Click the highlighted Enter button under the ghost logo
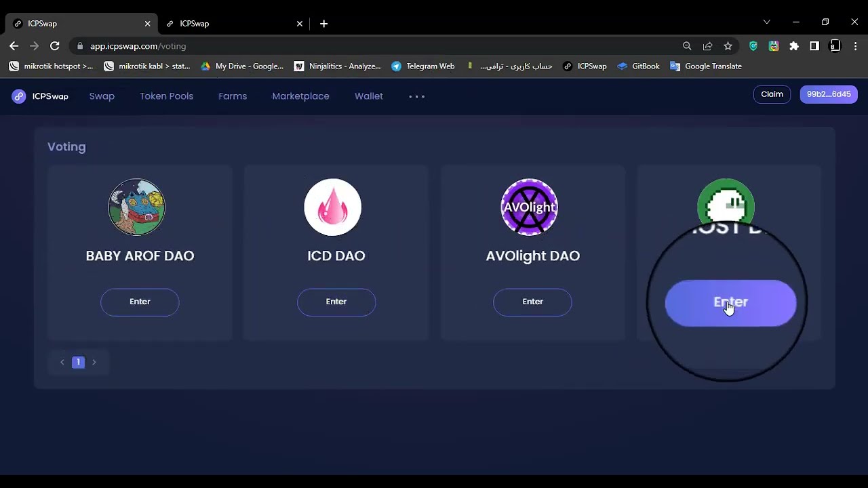This screenshot has width=868, height=488. (730, 303)
